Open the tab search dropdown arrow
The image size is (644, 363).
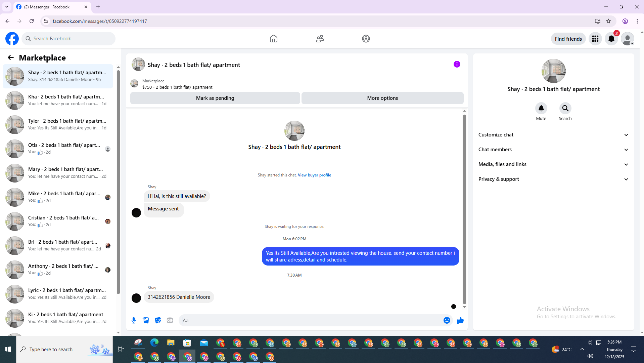click(x=7, y=7)
